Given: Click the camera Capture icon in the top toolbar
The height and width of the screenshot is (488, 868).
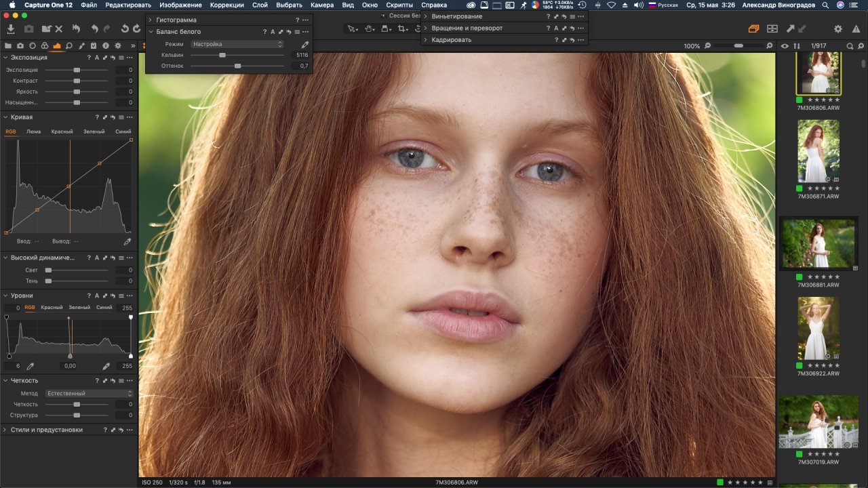Looking at the screenshot, I should tap(28, 29).
